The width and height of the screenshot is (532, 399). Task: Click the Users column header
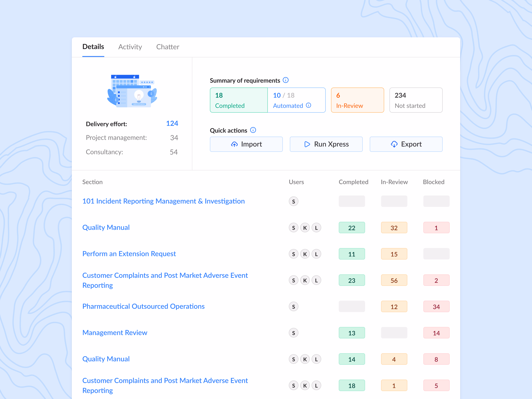click(x=296, y=182)
